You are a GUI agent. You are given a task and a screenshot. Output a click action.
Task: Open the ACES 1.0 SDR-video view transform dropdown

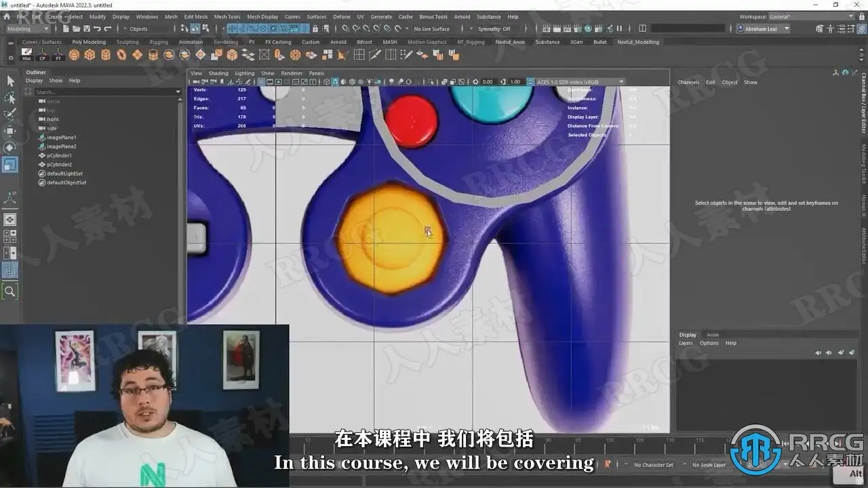(580, 82)
